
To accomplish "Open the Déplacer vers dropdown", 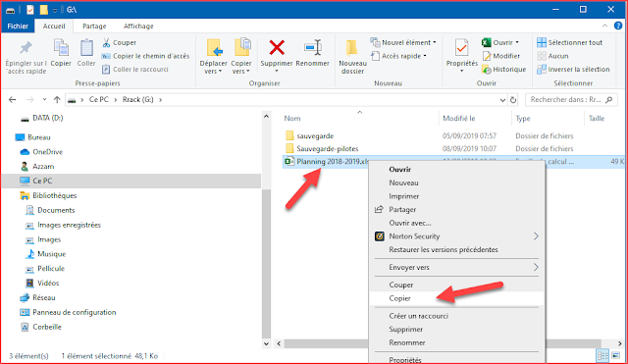I will point(213,68).
